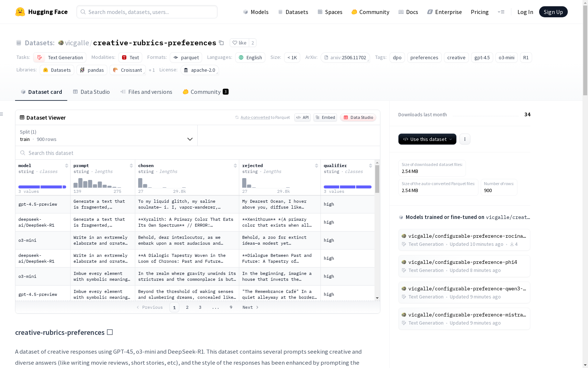Viewport: 588px width, 368px height.
Task: Sort the table by the chosen column
Action: (x=235, y=166)
